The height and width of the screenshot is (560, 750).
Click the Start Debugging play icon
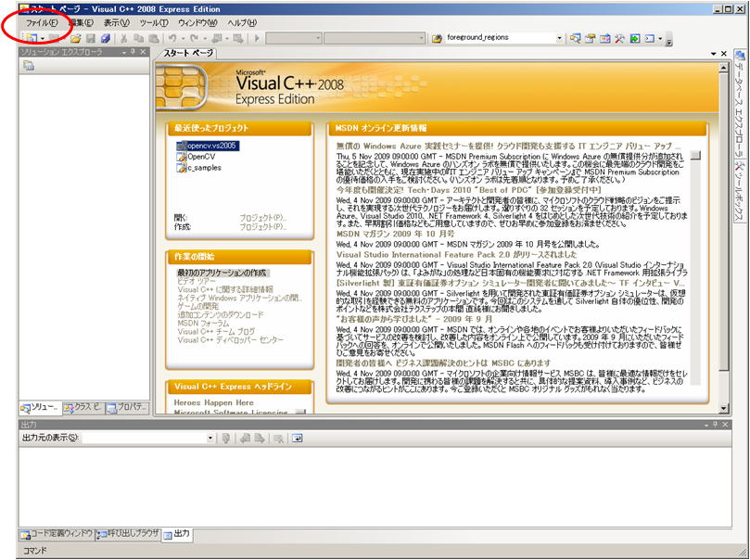click(257, 38)
